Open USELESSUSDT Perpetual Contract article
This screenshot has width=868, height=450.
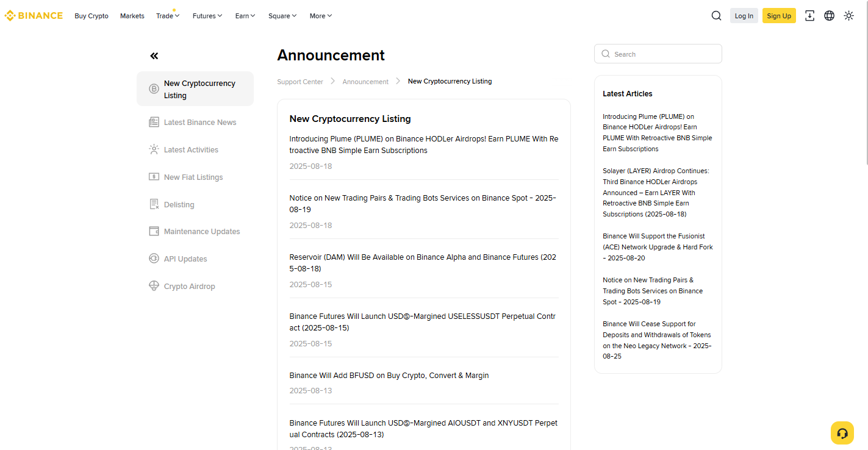(423, 322)
